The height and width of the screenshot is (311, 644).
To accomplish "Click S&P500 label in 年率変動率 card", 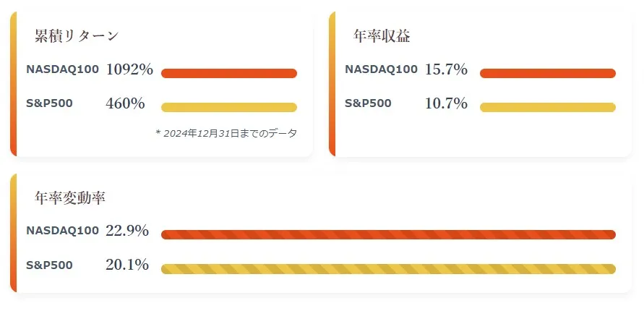I will coord(49,265).
